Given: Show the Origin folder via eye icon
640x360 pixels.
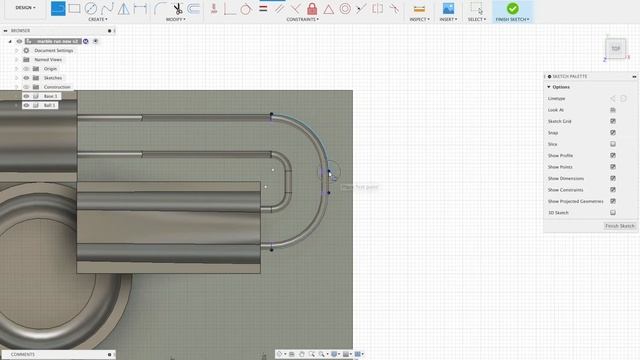Looking at the screenshot, I should (x=26, y=69).
